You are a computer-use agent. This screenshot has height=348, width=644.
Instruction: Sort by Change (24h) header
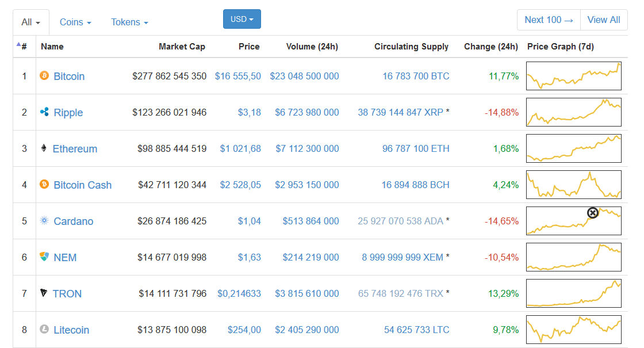click(491, 47)
